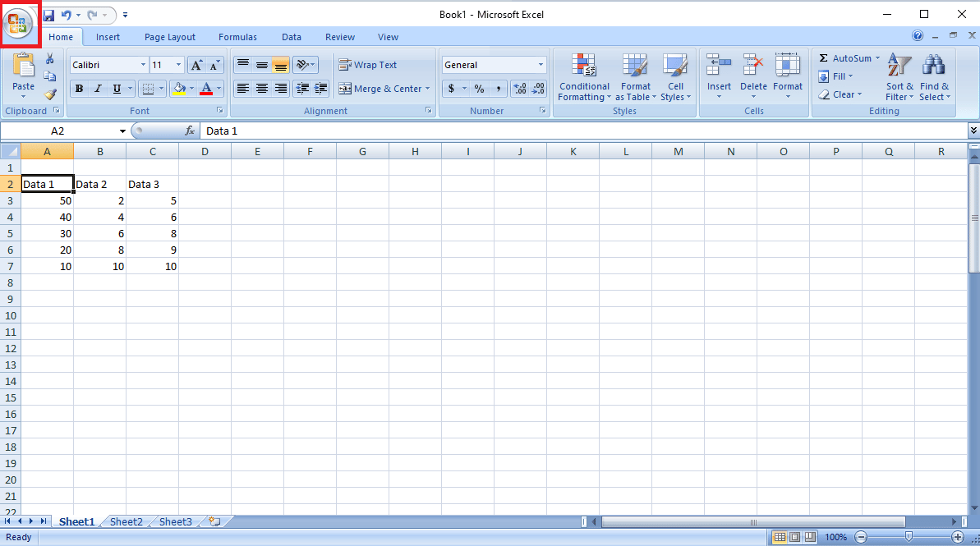Click the Cut scissors icon
The height and width of the screenshot is (546, 980).
tap(50, 59)
